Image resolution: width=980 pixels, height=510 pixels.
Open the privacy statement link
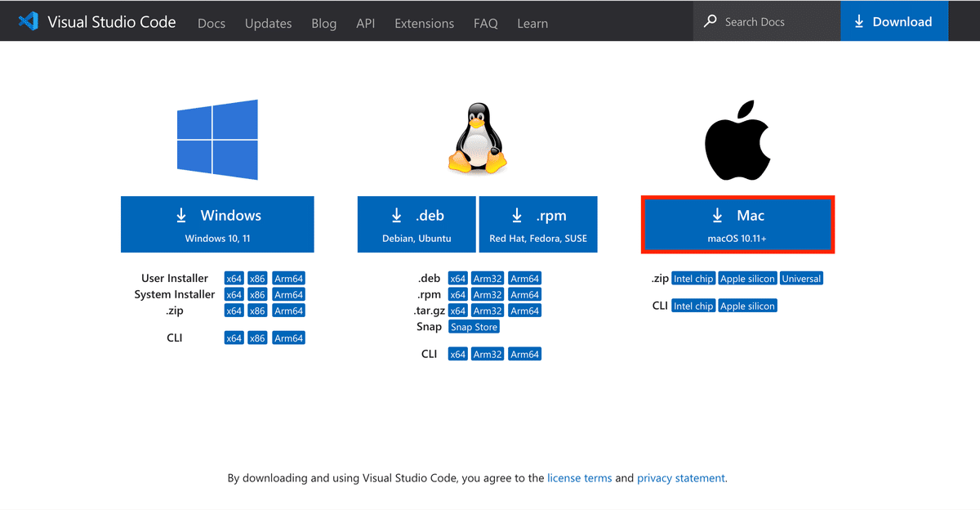click(x=681, y=478)
